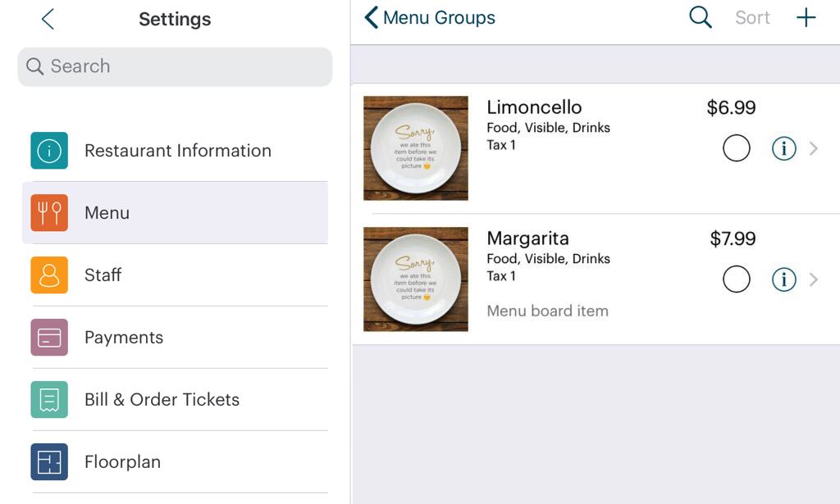840x504 pixels.
Task: Open Limoncello info icon
Action: click(784, 148)
